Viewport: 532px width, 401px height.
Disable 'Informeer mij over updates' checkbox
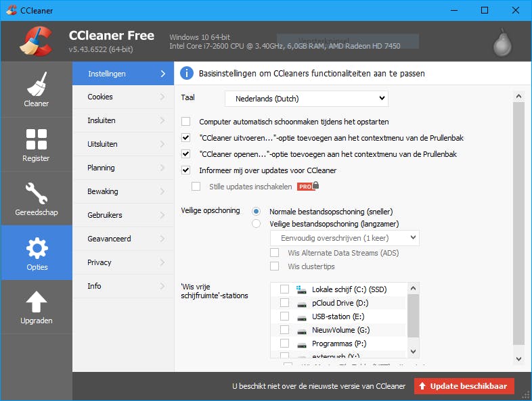tap(185, 170)
